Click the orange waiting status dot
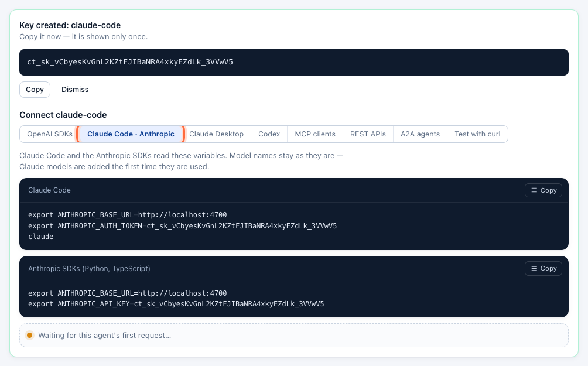Screen dimensions: 588x366 (x=30, y=335)
